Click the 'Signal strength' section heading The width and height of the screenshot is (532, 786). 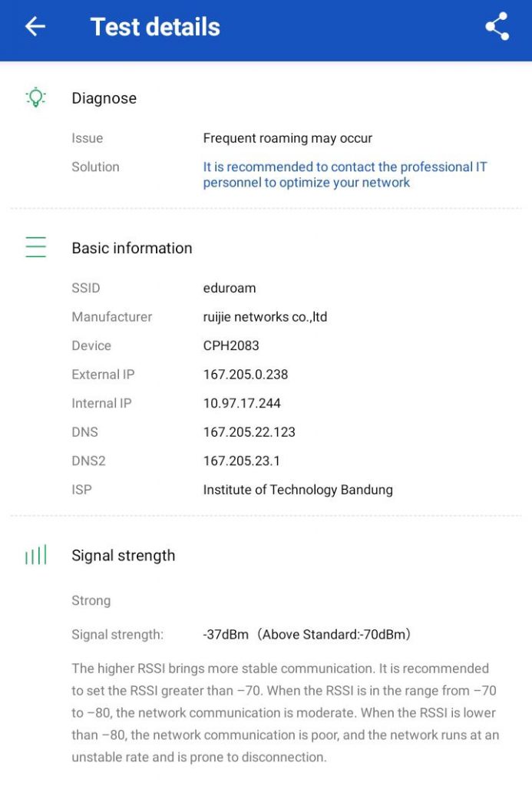point(123,556)
